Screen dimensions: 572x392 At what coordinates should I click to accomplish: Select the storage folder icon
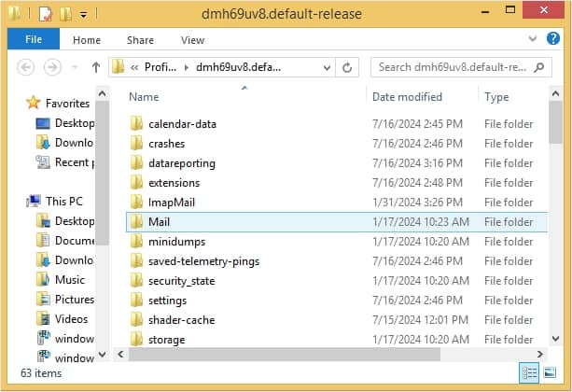pyautogui.click(x=136, y=340)
